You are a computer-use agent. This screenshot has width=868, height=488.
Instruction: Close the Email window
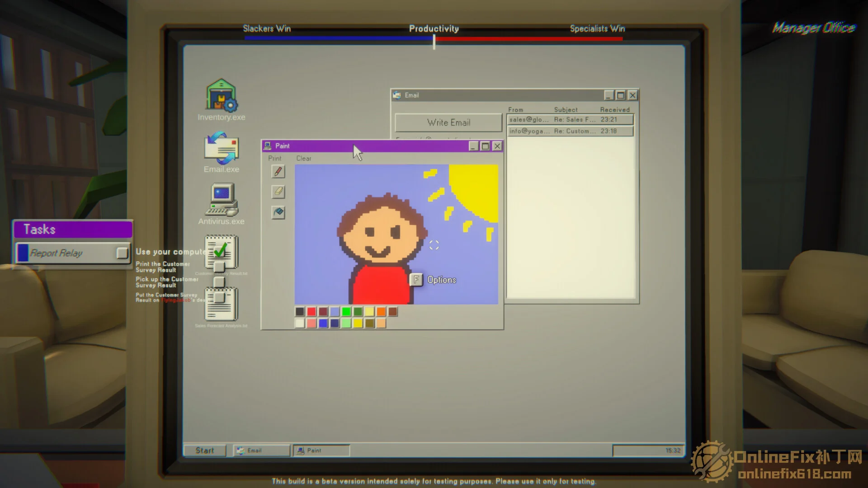coord(632,95)
